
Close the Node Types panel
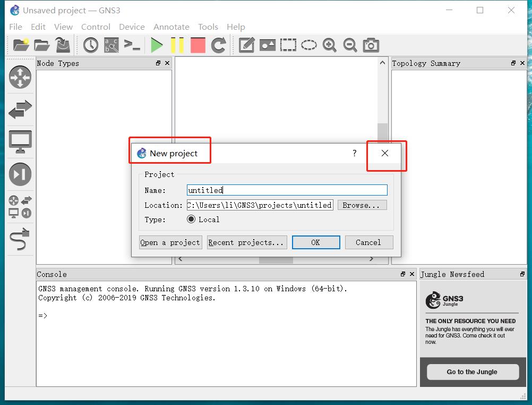point(167,63)
